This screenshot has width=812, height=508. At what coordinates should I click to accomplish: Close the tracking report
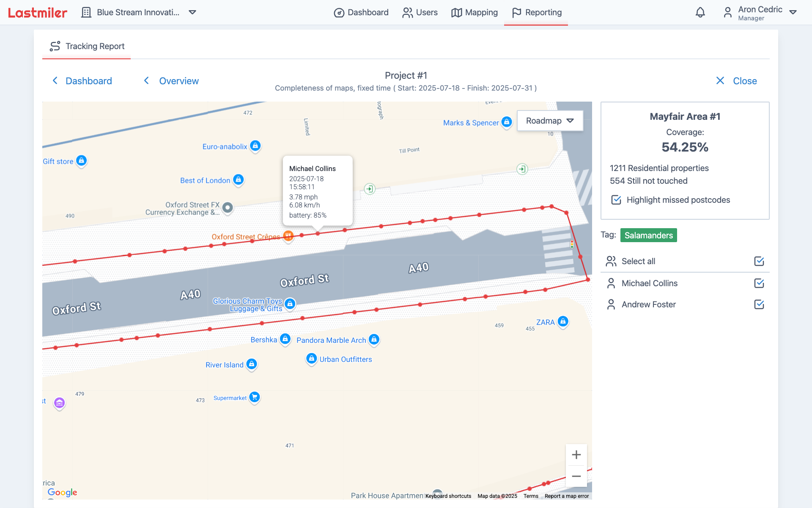(736, 81)
